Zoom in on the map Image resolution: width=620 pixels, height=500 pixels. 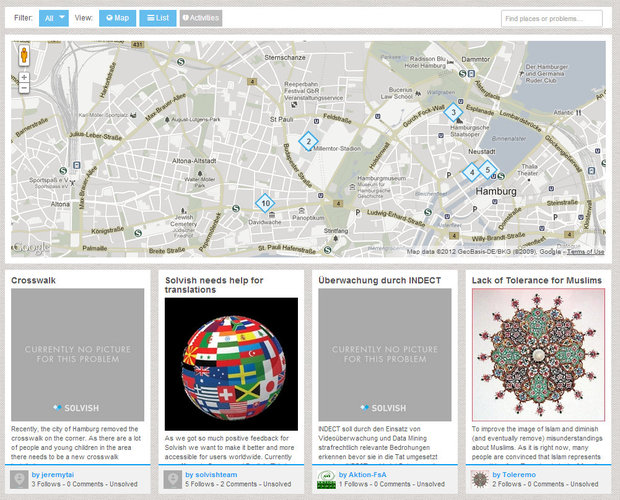[x=23, y=76]
